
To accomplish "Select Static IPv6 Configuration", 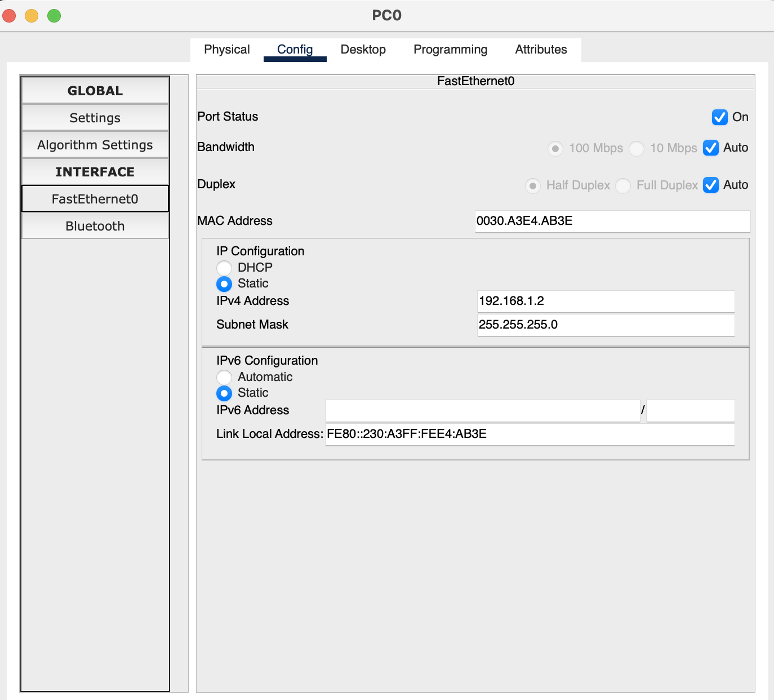I will (x=224, y=393).
